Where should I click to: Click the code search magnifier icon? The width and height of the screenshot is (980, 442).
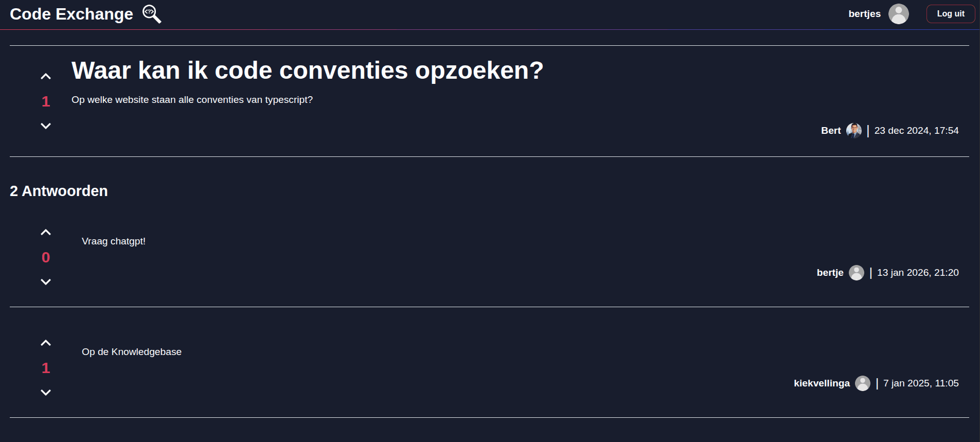click(152, 14)
